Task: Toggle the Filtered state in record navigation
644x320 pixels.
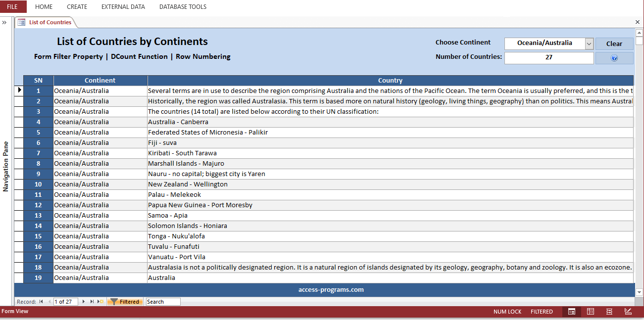Action: pyautogui.click(x=125, y=301)
